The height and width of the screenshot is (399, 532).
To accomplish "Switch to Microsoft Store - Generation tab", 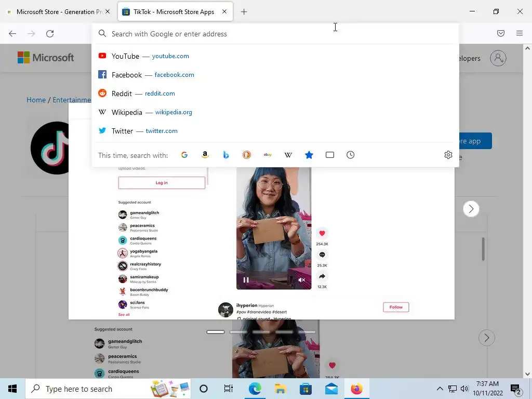I will (x=59, y=11).
